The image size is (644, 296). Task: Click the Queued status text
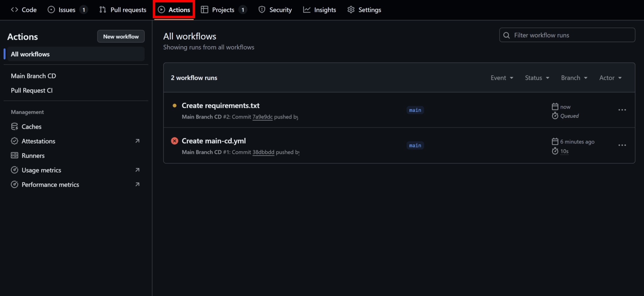569,116
